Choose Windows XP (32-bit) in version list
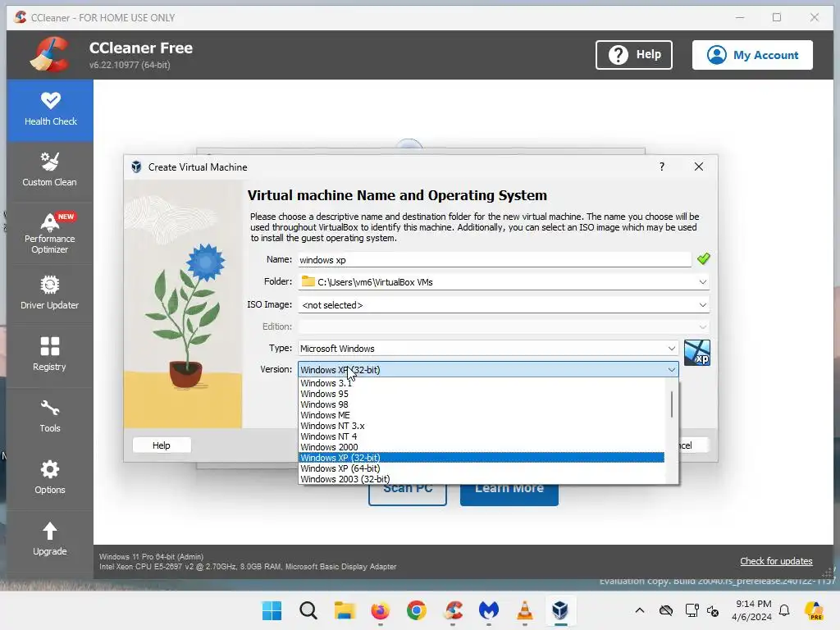 pyautogui.click(x=481, y=458)
